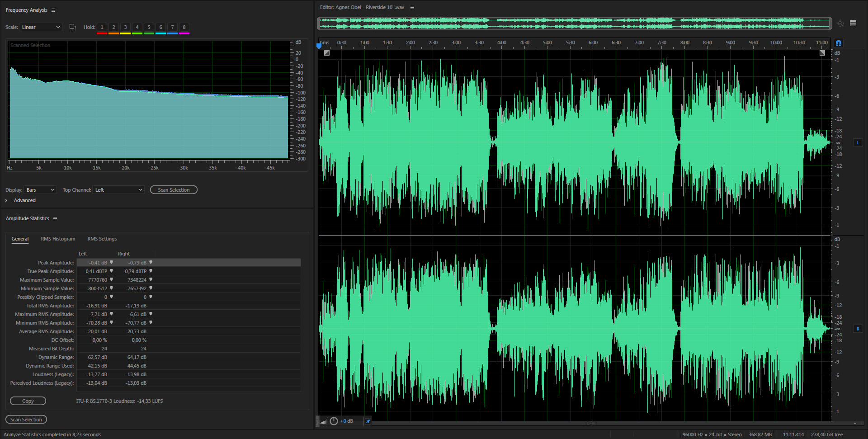The width and height of the screenshot is (868, 439).
Task: Toggle the Right channel R button
Action: click(x=858, y=329)
